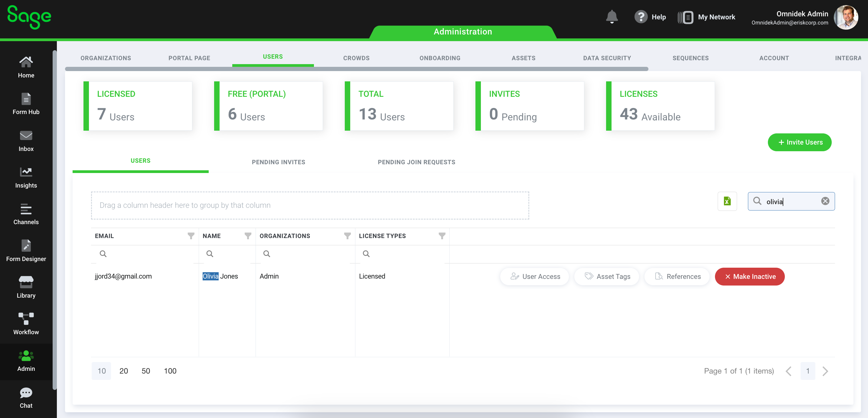
Task: Click the horizontal tabs scrollbar
Action: pos(357,69)
